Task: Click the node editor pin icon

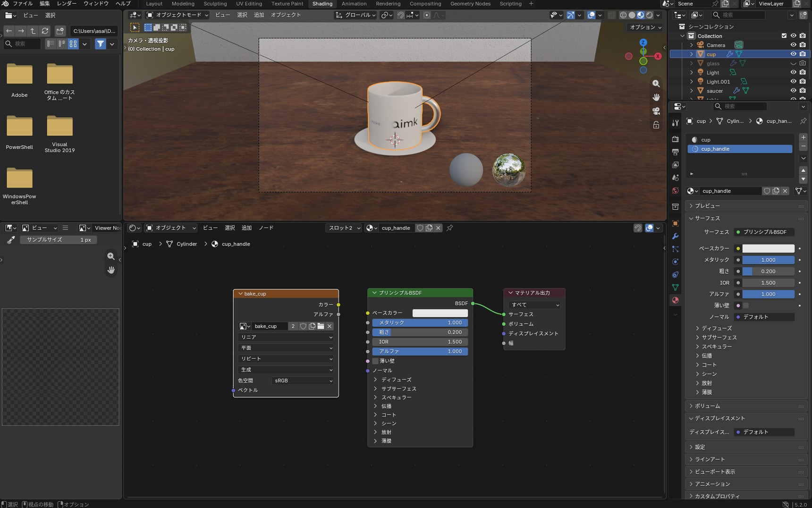Action: pyautogui.click(x=450, y=228)
